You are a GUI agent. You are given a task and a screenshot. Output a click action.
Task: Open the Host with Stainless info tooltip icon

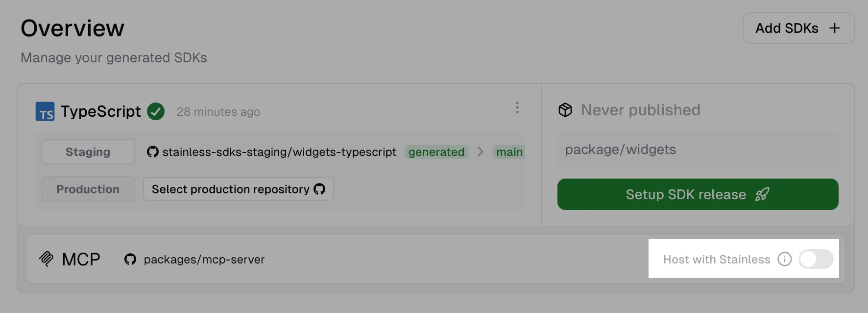point(785,259)
